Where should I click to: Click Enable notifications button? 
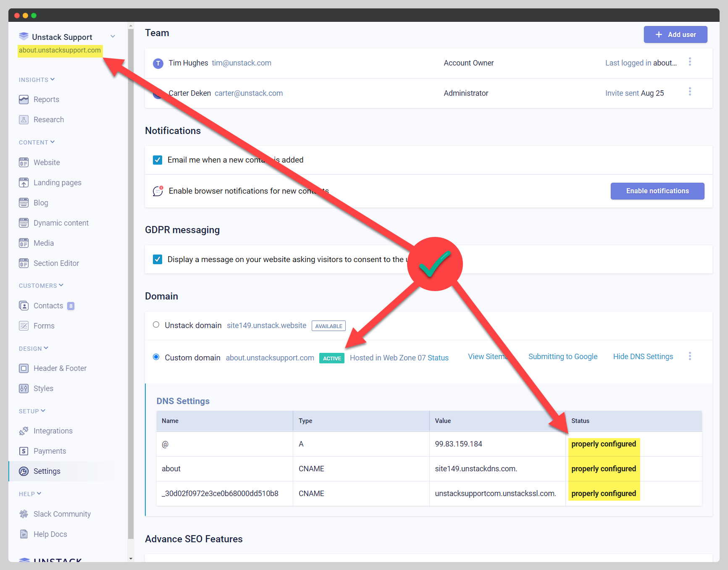point(657,191)
